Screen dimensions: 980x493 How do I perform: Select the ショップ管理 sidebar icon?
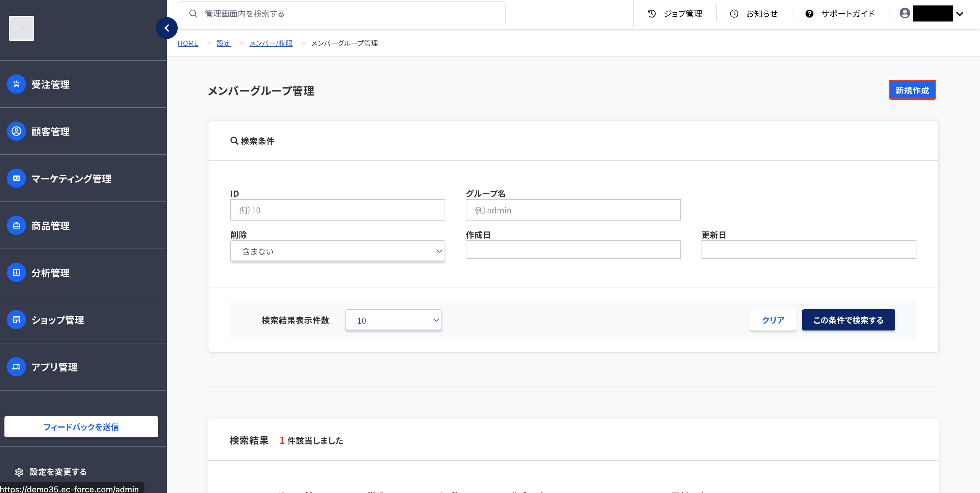(x=16, y=319)
